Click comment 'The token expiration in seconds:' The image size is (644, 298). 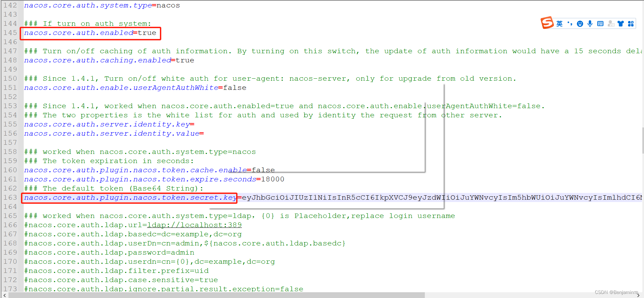click(109, 161)
